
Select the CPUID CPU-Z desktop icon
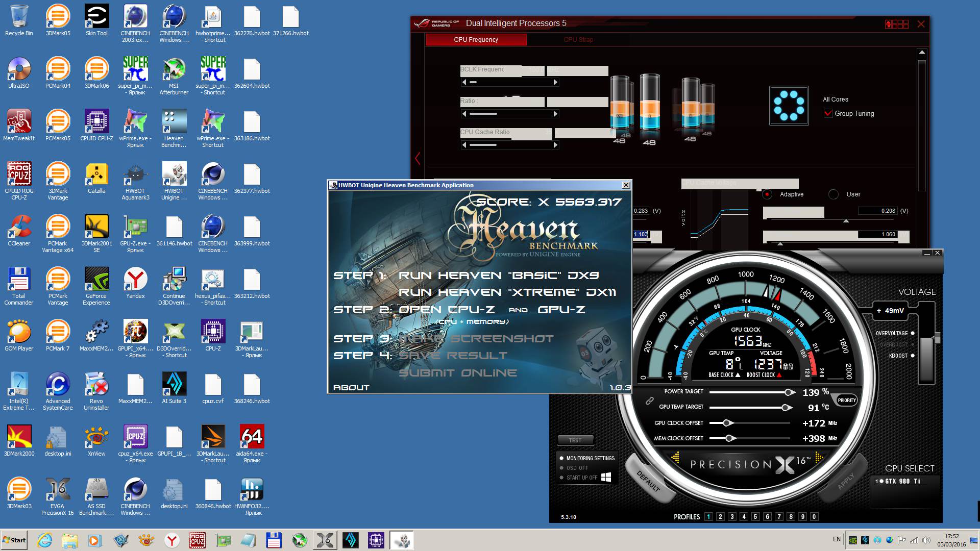(96, 126)
